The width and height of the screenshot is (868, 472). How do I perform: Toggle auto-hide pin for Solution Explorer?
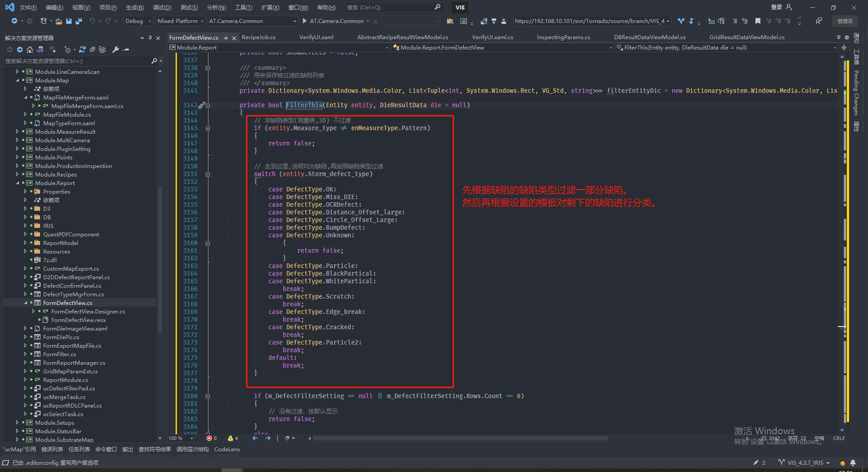click(150, 38)
